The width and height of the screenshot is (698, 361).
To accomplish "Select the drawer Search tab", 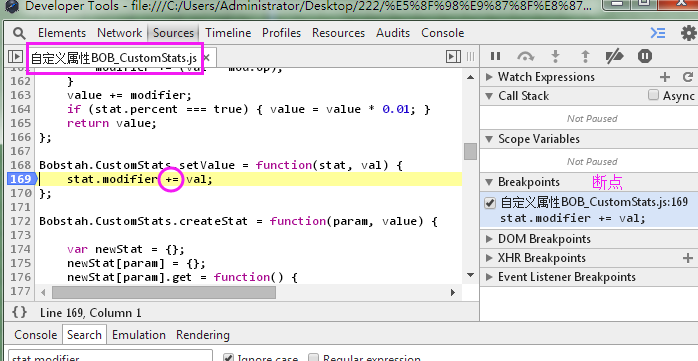I will (x=84, y=335).
